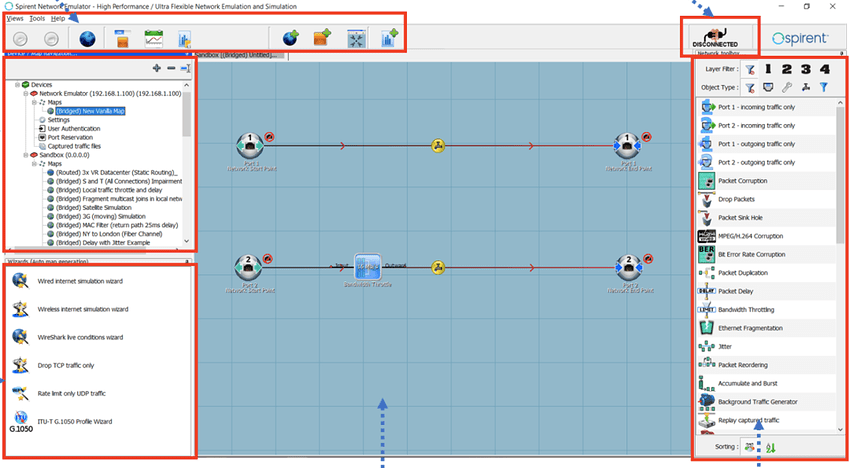Click red badge beside Port 2 end point
The image size is (850, 468).
648,259
